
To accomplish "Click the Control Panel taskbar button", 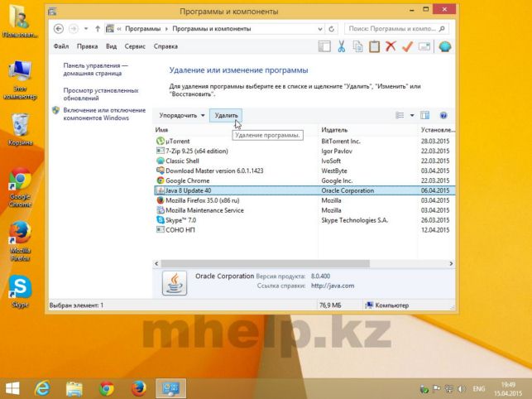I will coord(170,388).
